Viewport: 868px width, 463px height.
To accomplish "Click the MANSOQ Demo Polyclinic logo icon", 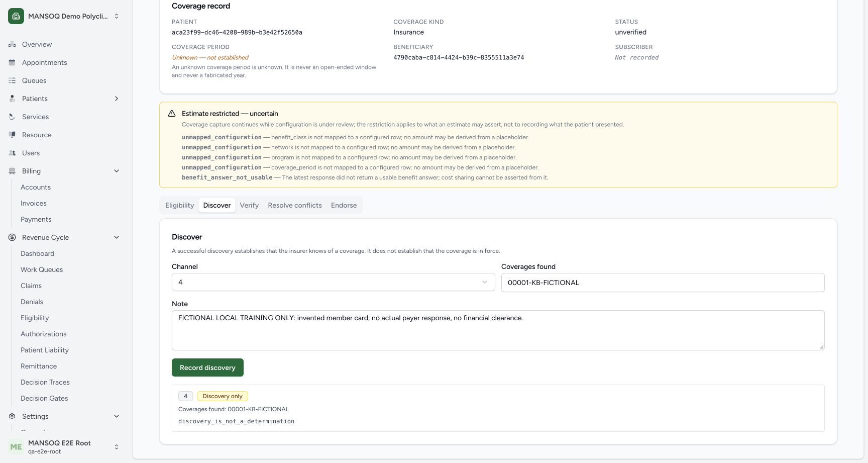I will tap(16, 16).
